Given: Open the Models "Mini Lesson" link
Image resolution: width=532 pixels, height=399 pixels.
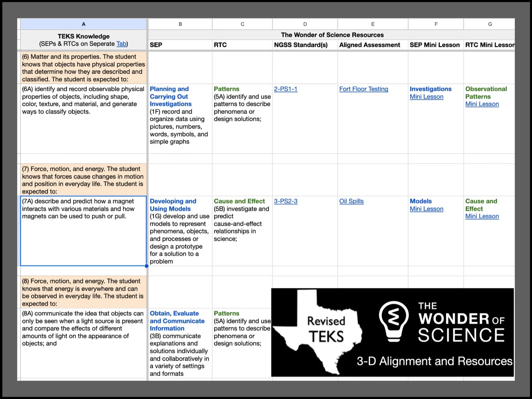Looking at the screenshot, I should [x=426, y=209].
